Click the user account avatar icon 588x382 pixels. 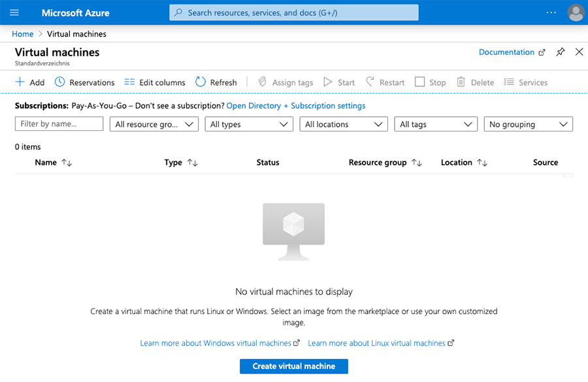point(576,12)
